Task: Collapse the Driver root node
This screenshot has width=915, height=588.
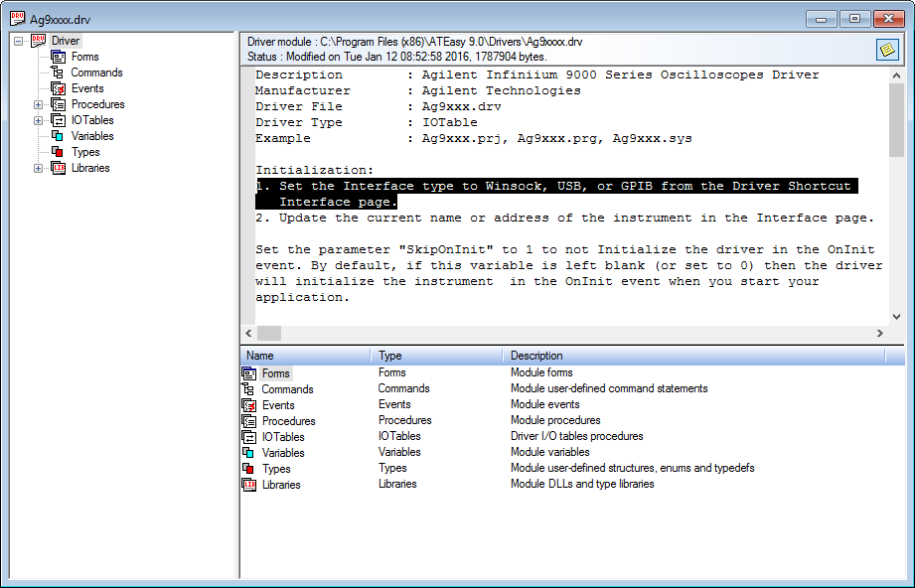Action: [x=19, y=41]
